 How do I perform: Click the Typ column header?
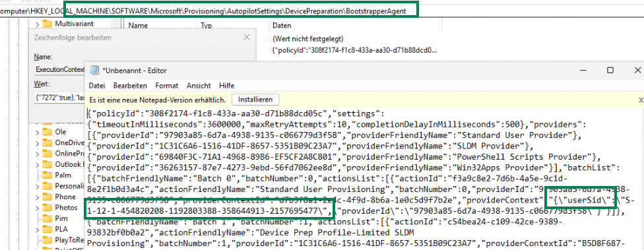[x=206, y=26]
